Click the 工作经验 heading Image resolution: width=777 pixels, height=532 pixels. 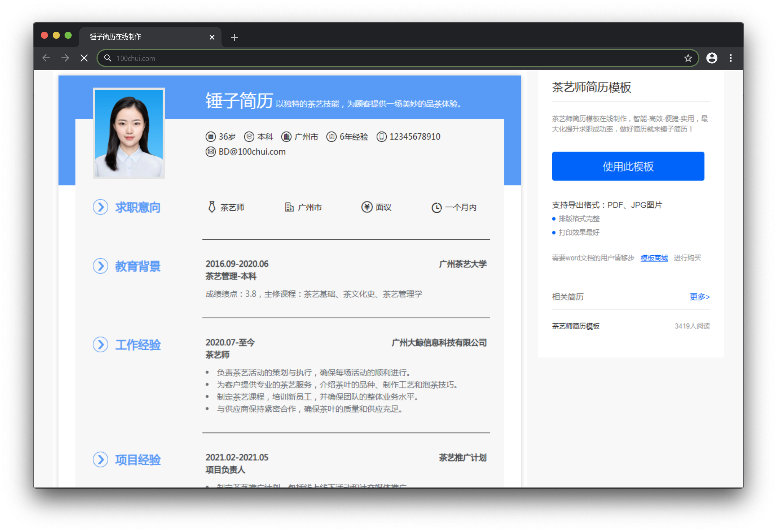pyautogui.click(x=138, y=345)
